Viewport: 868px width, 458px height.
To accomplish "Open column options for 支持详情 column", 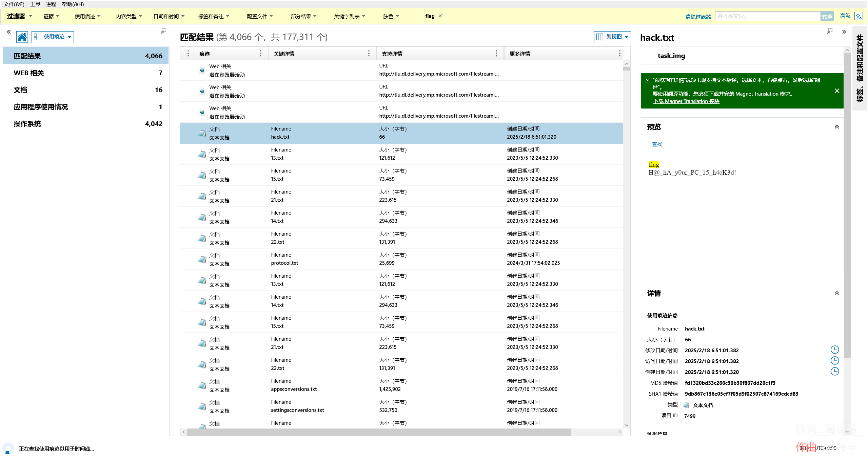I will tap(496, 53).
